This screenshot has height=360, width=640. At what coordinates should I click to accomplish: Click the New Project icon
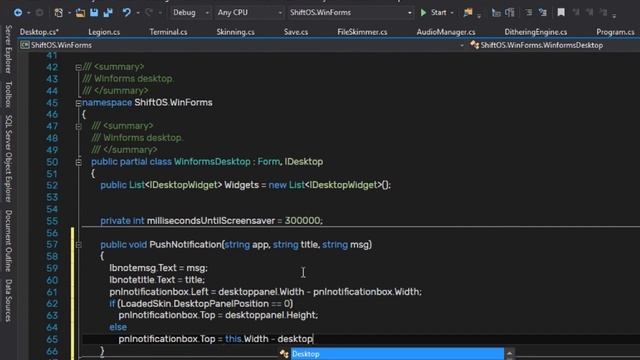tap(58, 13)
